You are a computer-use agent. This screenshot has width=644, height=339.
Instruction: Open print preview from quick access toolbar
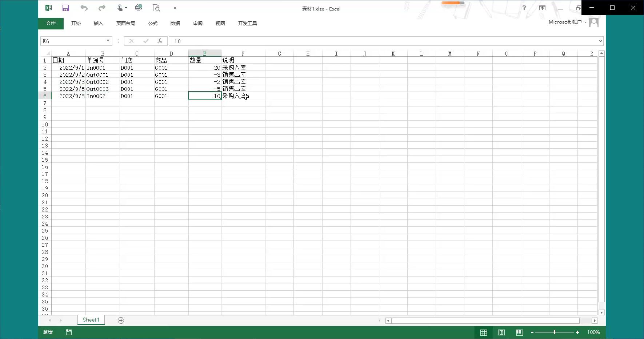156,8
